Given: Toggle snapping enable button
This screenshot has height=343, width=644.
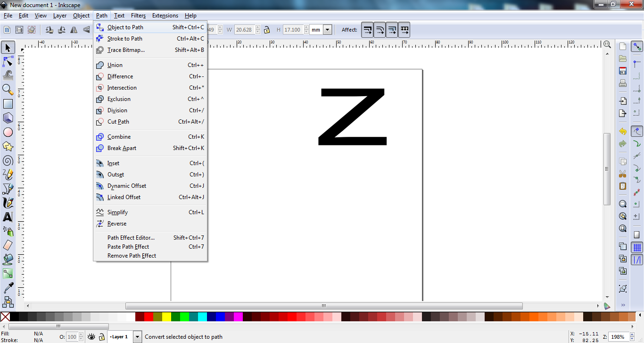Looking at the screenshot, I should coord(637,46).
